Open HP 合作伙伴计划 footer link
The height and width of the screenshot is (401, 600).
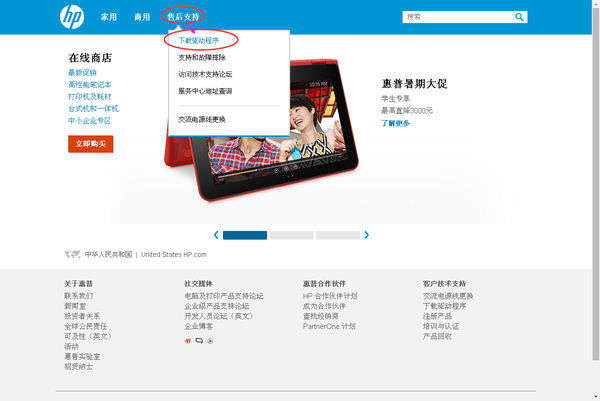tap(330, 296)
